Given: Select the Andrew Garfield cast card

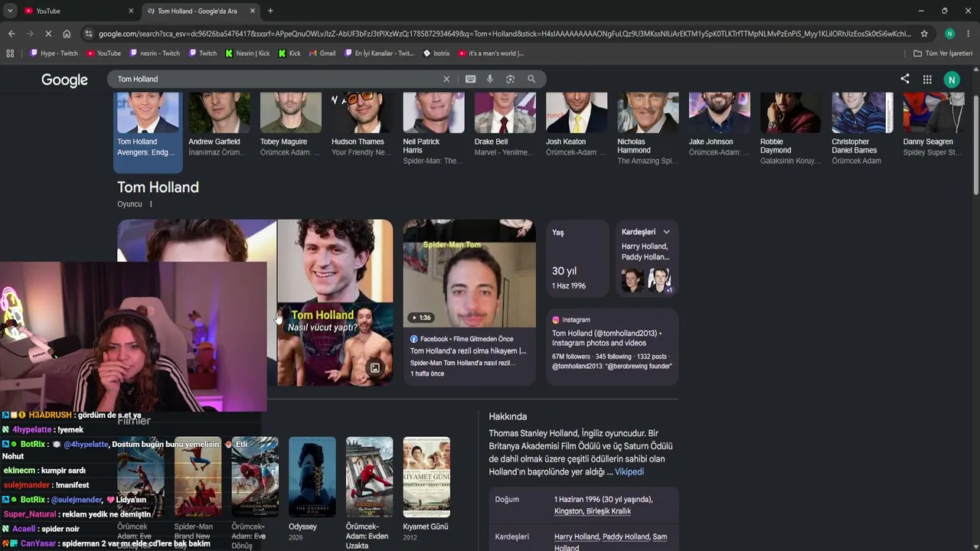Looking at the screenshot, I should (x=219, y=126).
